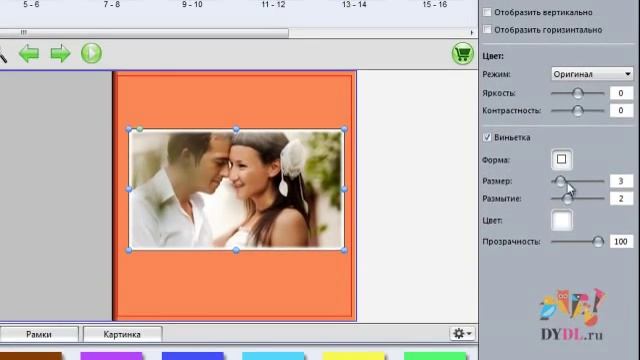Click the Размытие slider handle
The image size is (640, 360).
[567, 198]
